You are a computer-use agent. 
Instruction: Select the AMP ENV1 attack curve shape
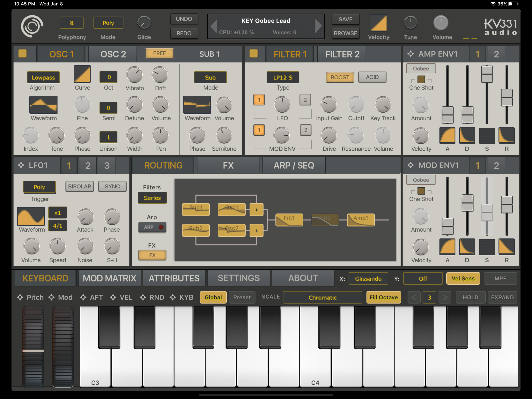coord(447,135)
